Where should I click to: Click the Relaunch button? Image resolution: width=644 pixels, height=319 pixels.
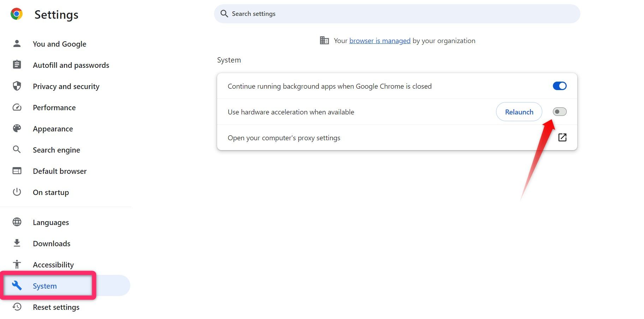[x=519, y=112]
